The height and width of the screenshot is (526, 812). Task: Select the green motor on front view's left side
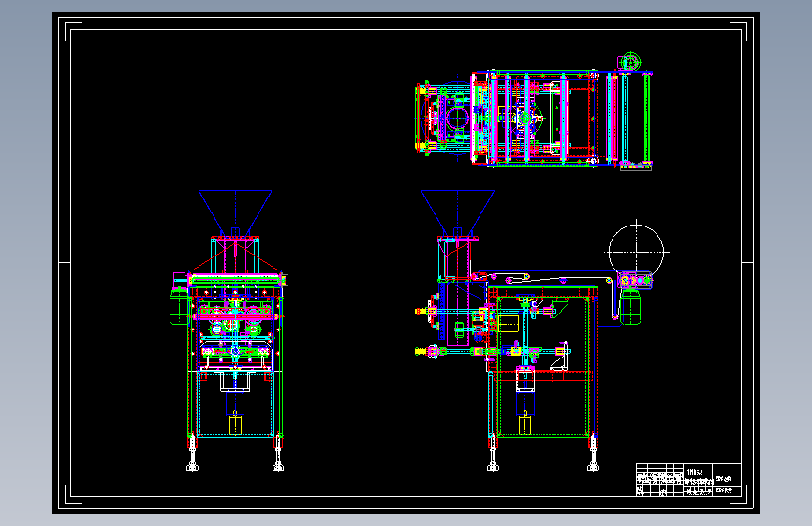click(x=179, y=306)
